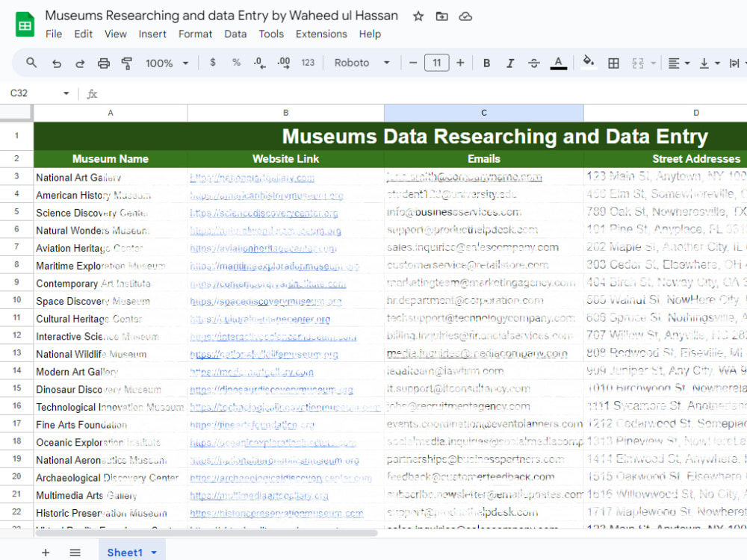This screenshot has height=560, width=747.
Task: Open text wrapping options
Action: tap(734, 63)
